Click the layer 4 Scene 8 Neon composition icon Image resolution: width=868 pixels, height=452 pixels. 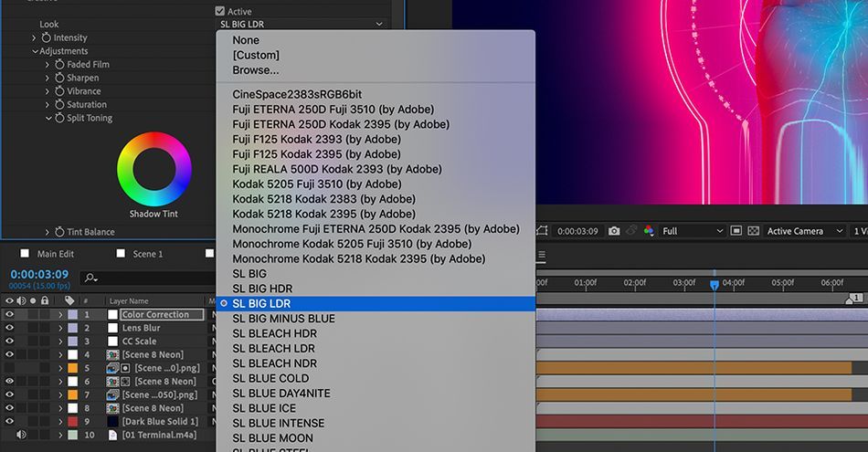tap(113, 354)
